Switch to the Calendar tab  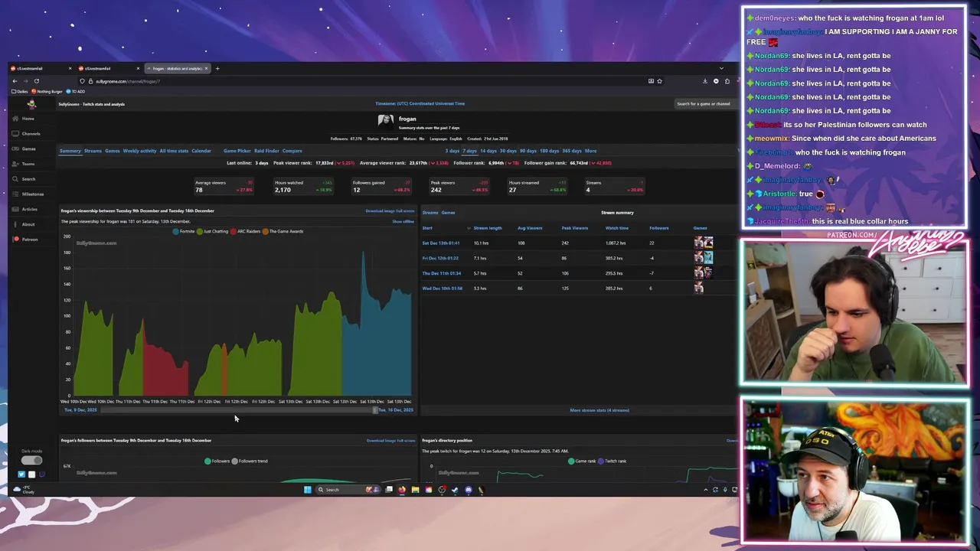[x=201, y=151]
